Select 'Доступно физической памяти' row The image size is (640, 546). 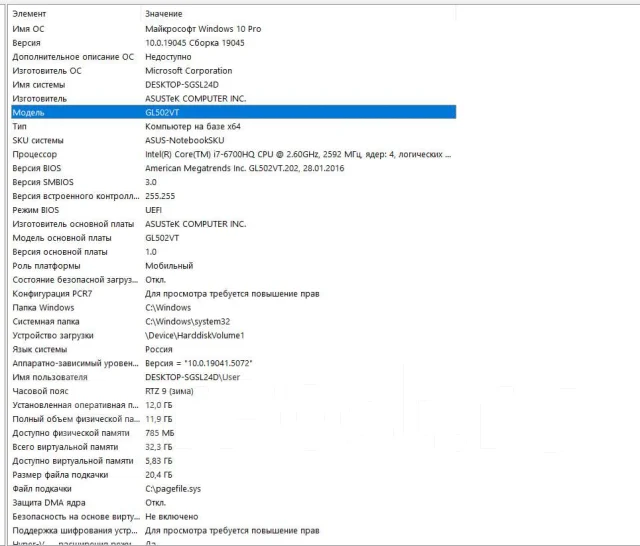pos(233,433)
